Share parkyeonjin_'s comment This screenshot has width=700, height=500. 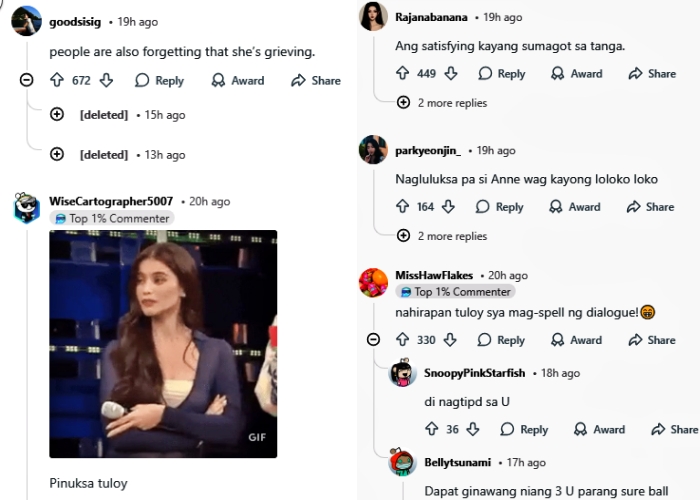point(650,207)
